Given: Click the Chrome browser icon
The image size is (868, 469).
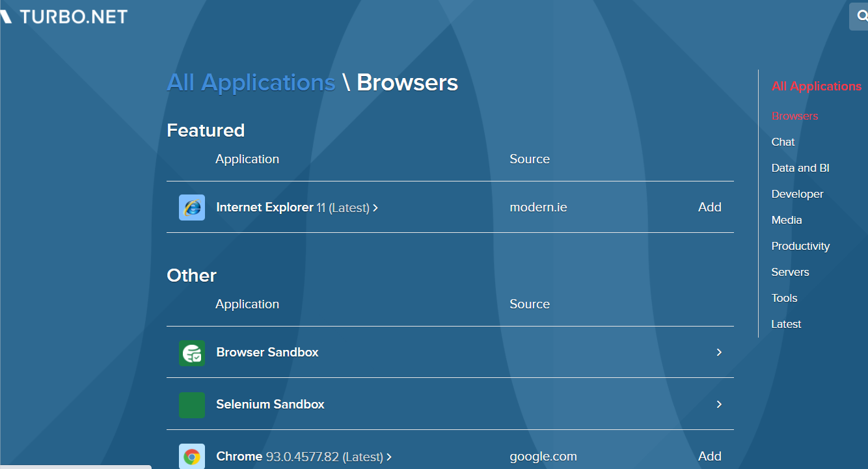Looking at the screenshot, I should (191, 457).
